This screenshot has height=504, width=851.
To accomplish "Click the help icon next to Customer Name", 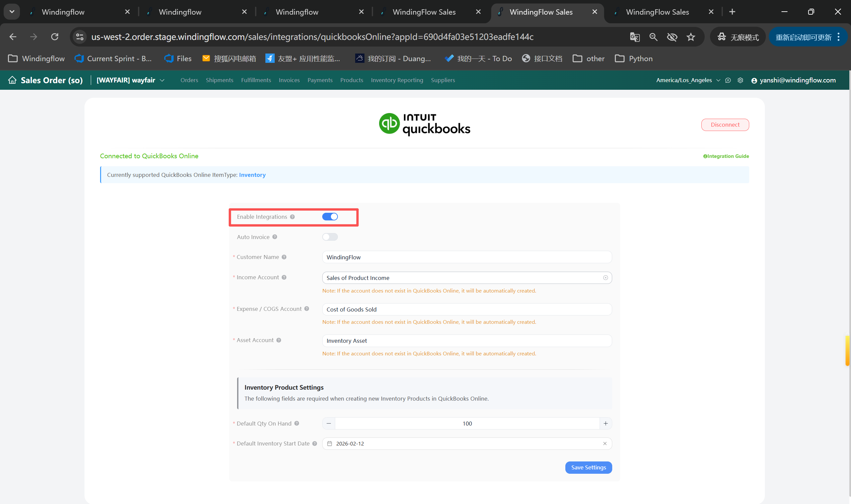I will point(284,257).
